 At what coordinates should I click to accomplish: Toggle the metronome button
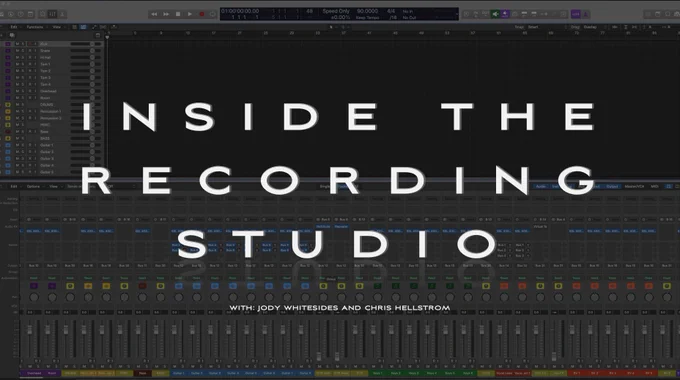point(585,14)
